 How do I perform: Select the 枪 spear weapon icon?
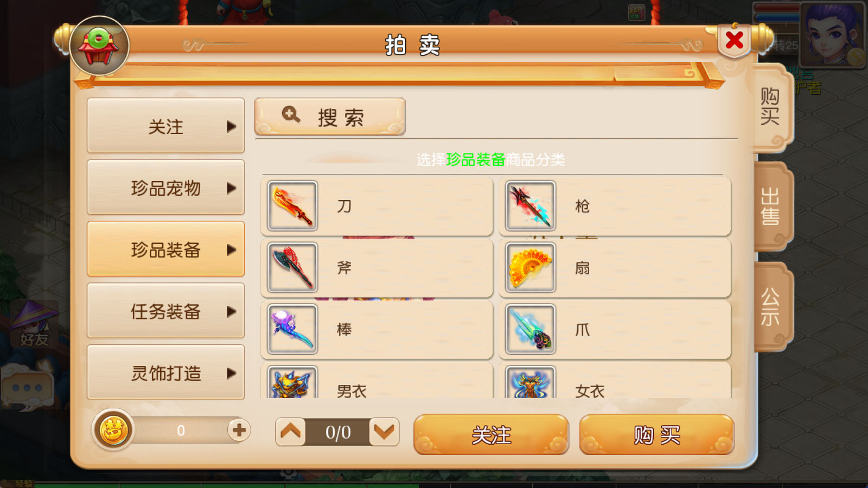[531, 206]
